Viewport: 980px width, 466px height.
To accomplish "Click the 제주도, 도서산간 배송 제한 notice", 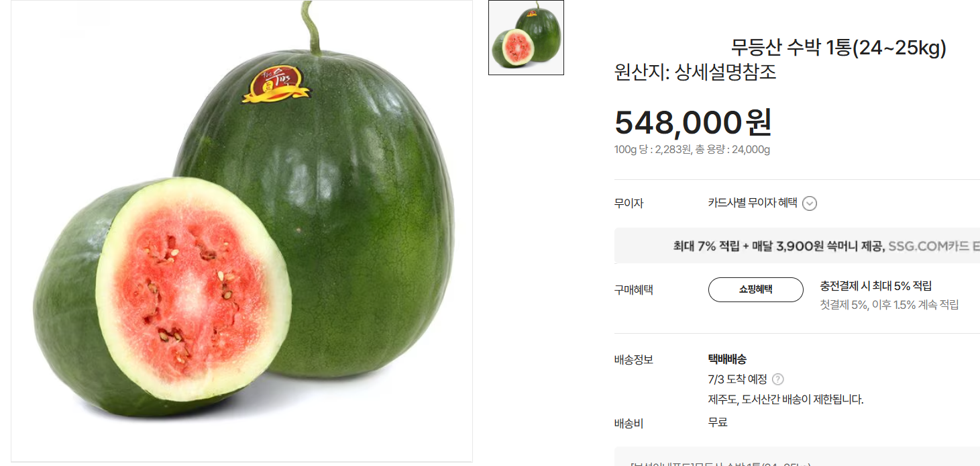I will coord(785,400).
